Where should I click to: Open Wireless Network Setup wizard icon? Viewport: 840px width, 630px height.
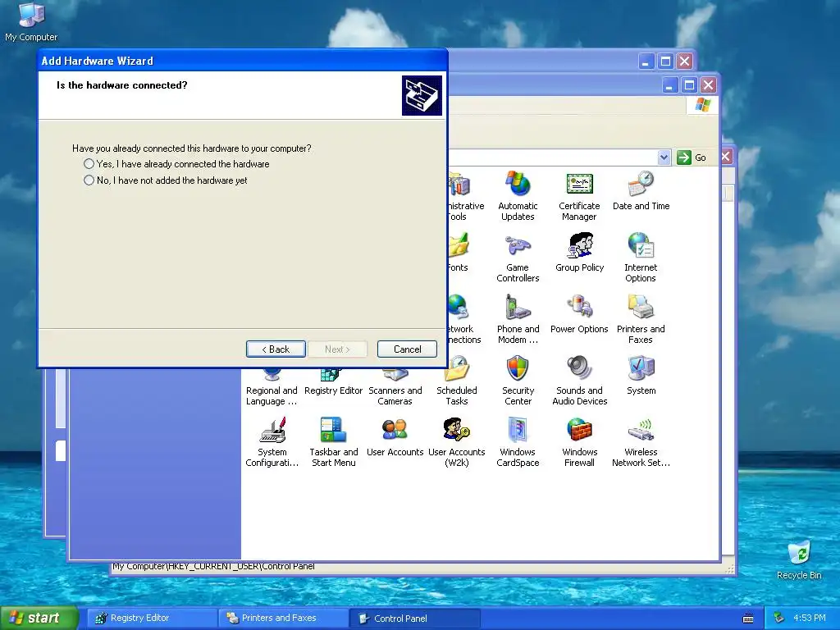[641, 442]
